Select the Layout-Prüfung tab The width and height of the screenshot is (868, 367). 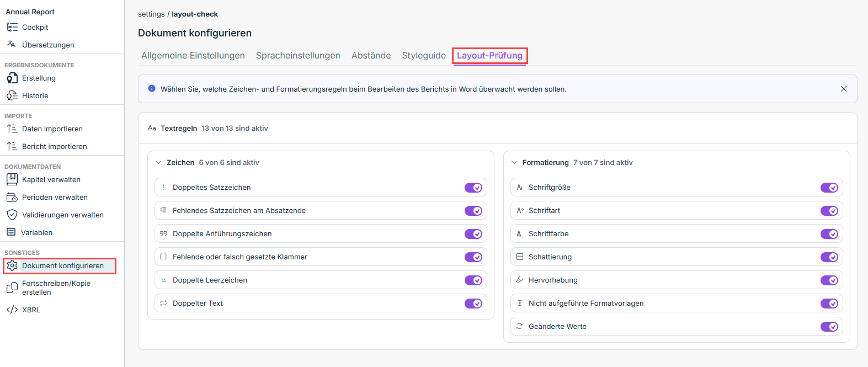pyautogui.click(x=489, y=55)
